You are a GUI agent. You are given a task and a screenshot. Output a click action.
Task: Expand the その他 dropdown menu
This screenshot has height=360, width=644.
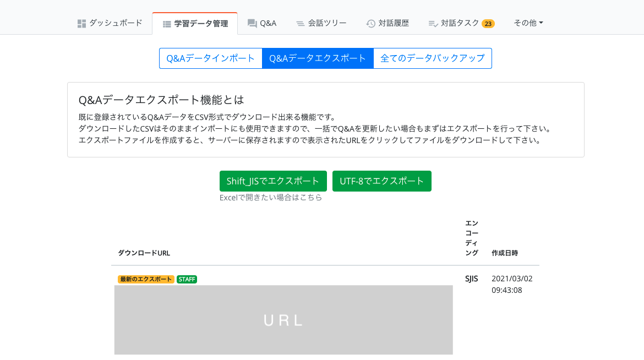pyautogui.click(x=528, y=23)
